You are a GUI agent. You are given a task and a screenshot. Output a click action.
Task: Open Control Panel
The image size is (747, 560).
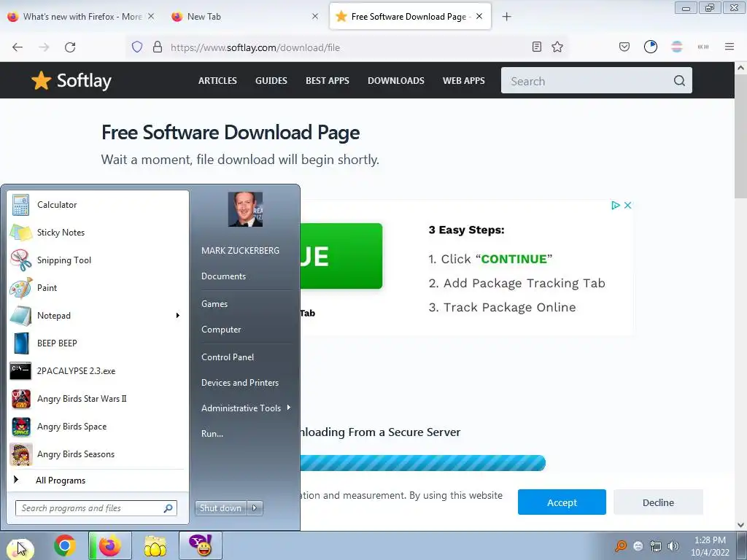[x=228, y=357]
